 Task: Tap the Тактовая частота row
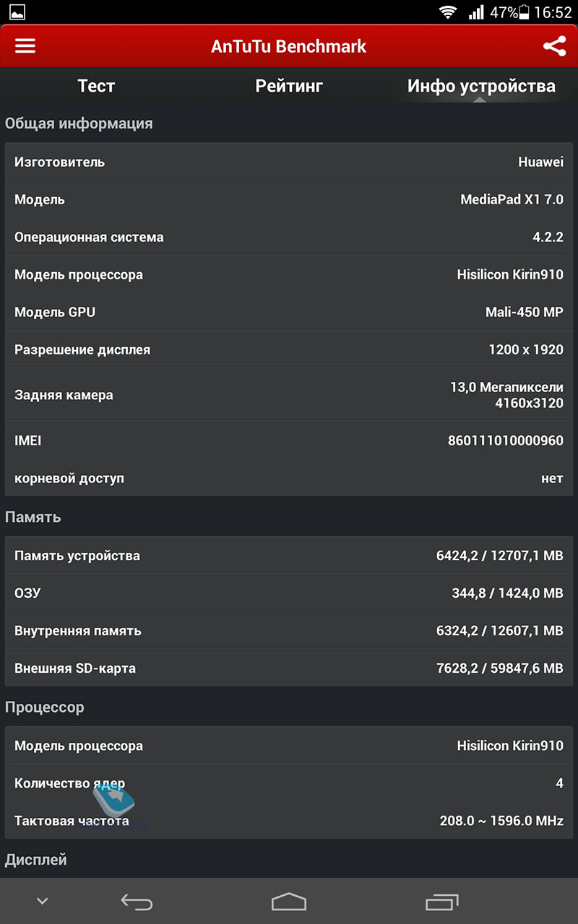(x=289, y=821)
